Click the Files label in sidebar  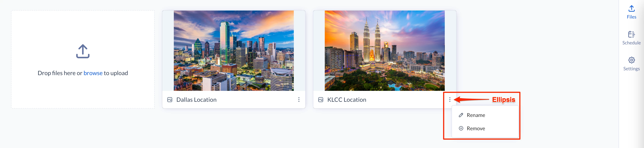[x=631, y=17]
